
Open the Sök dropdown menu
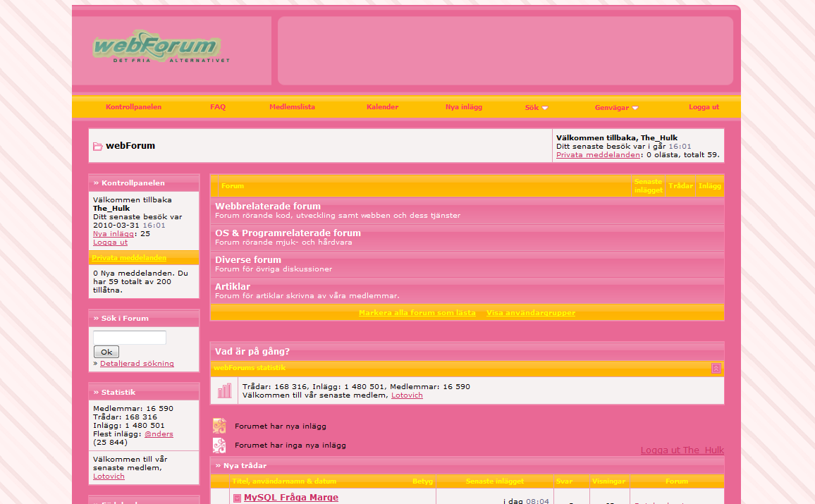(x=537, y=108)
